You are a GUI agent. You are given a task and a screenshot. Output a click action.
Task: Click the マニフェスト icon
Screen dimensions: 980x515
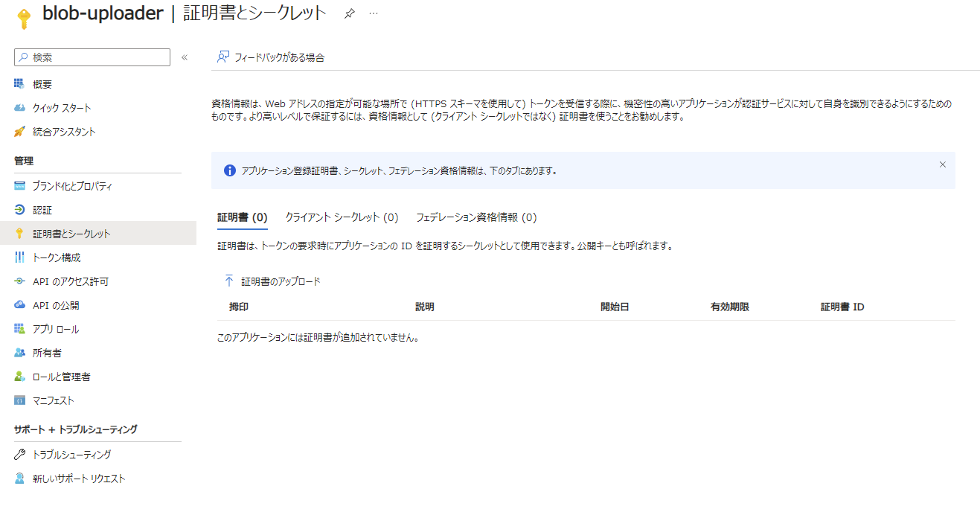[19, 400]
